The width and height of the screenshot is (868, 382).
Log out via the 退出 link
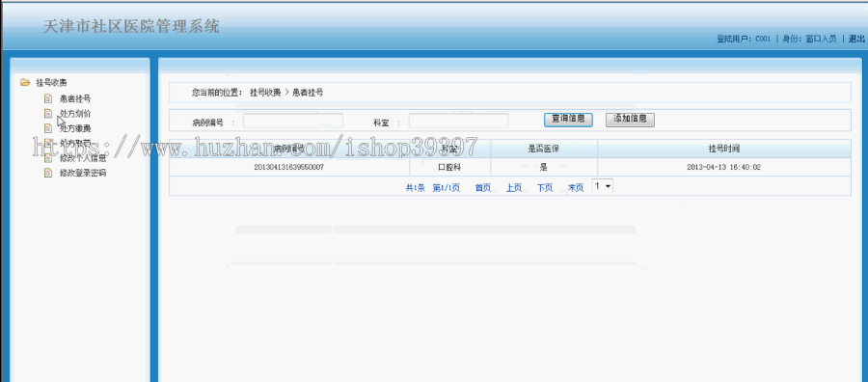click(856, 39)
